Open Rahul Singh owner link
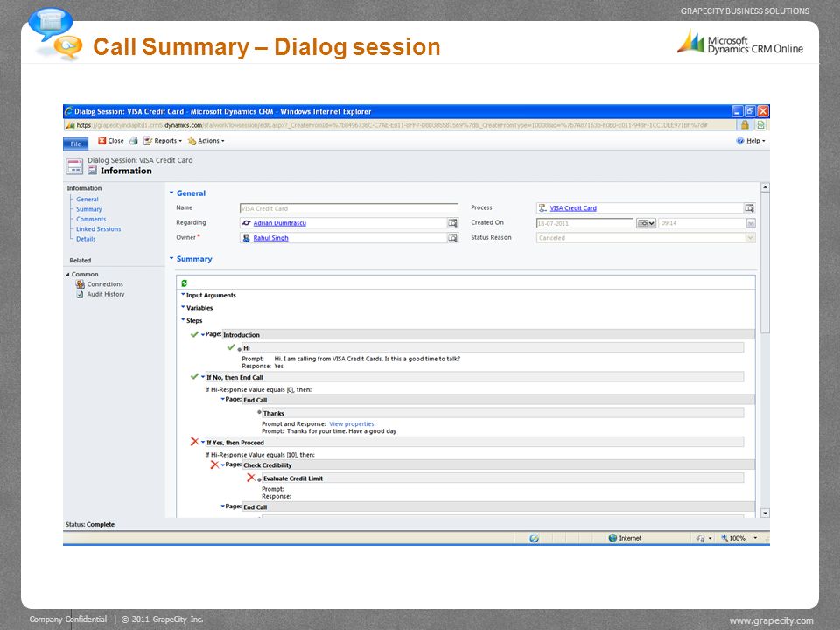This screenshot has width=840, height=630. 270,238
